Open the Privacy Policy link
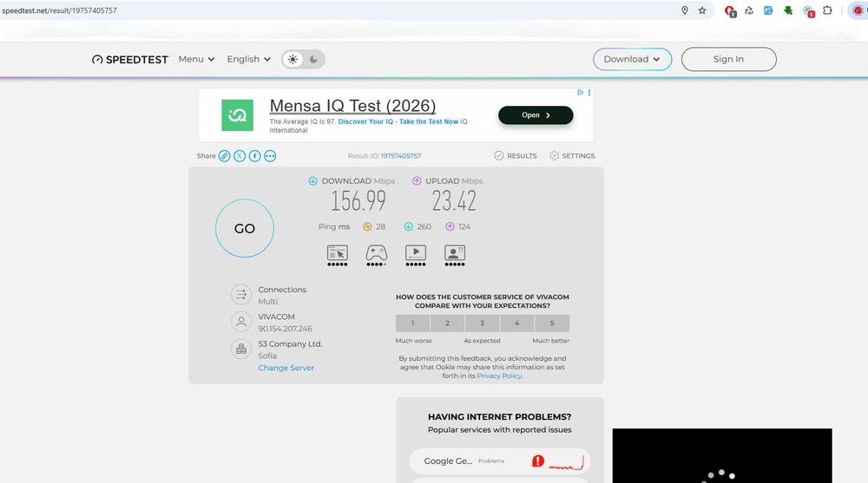 [x=499, y=375]
